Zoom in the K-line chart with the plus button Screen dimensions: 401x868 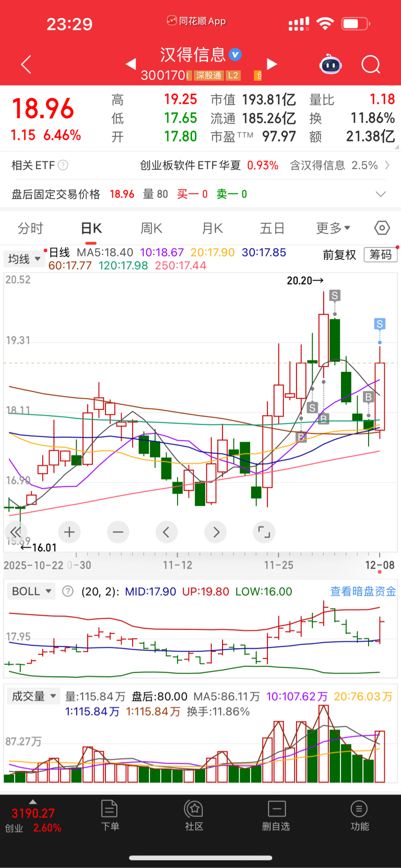coord(69,532)
